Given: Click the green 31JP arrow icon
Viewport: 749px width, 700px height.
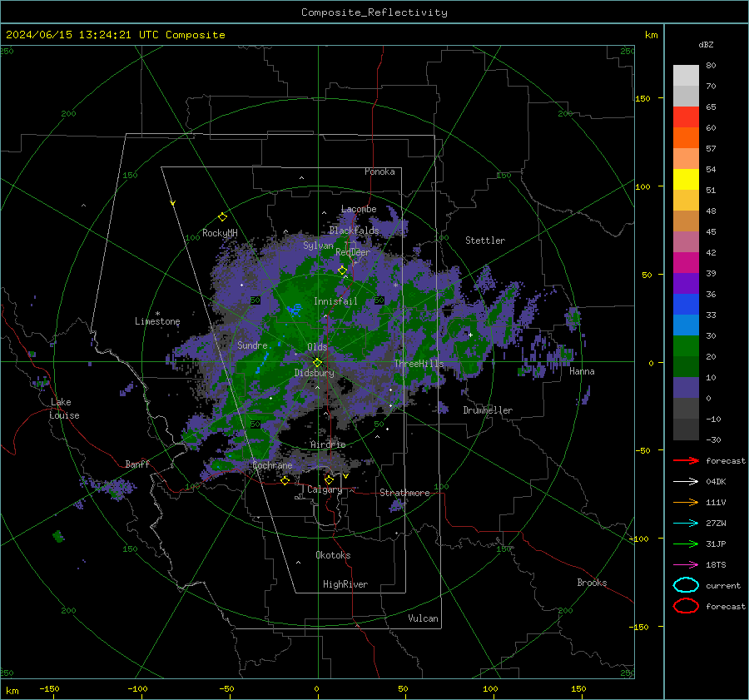Looking at the screenshot, I should [x=686, y=544].
